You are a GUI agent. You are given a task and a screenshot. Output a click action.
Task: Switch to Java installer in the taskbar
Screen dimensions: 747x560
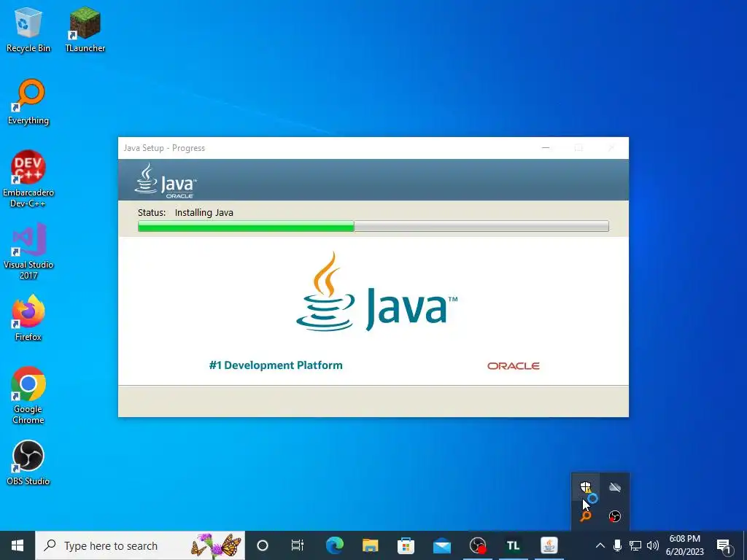tap(549, 545)
